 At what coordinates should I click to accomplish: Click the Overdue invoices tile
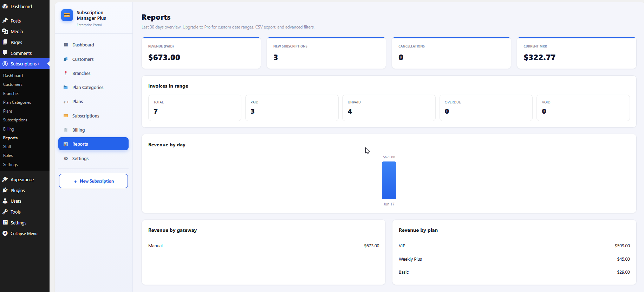486,108
